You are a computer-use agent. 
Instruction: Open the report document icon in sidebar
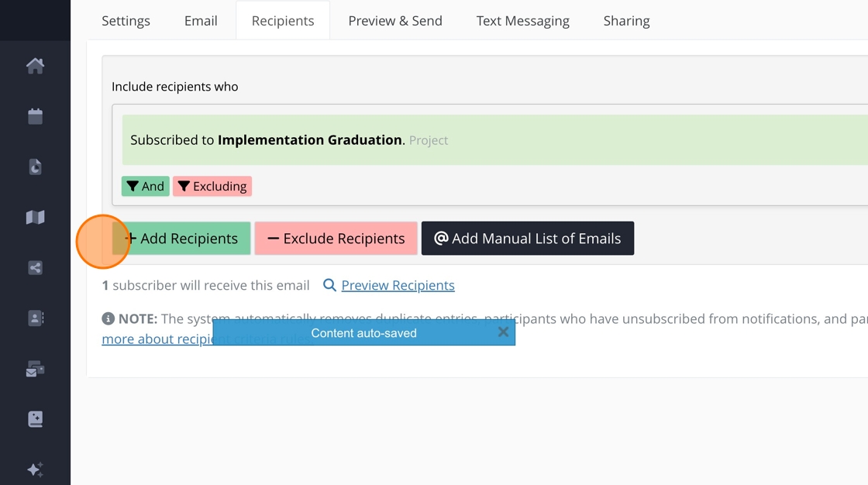(x=35, y=167)
